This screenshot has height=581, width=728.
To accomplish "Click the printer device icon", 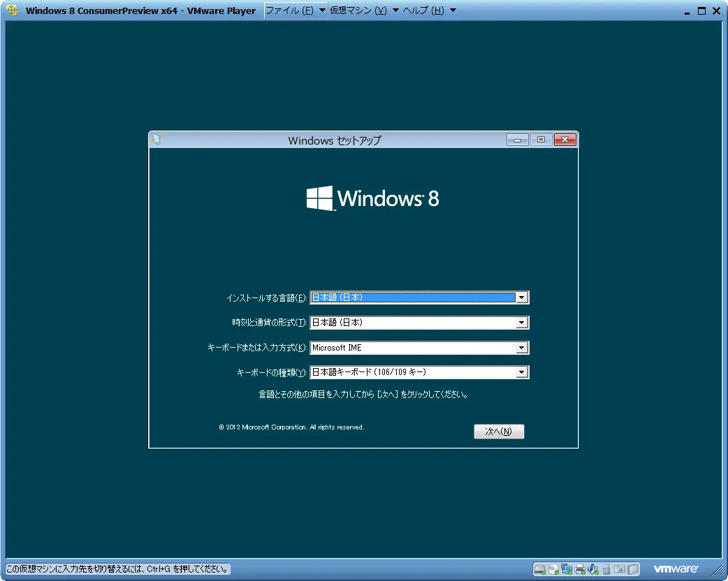I will 580,568.
